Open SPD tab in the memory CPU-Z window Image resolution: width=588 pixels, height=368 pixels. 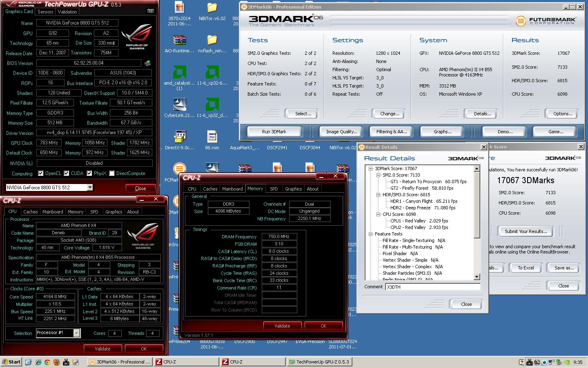tap(274, 189)
